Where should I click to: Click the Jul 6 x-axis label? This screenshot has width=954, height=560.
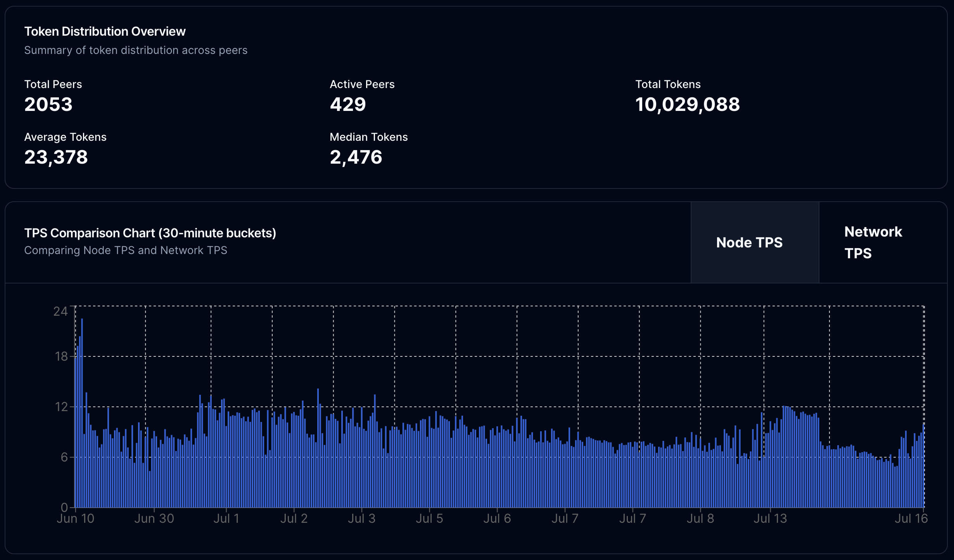pyautogui.click(x=497, y=519)
